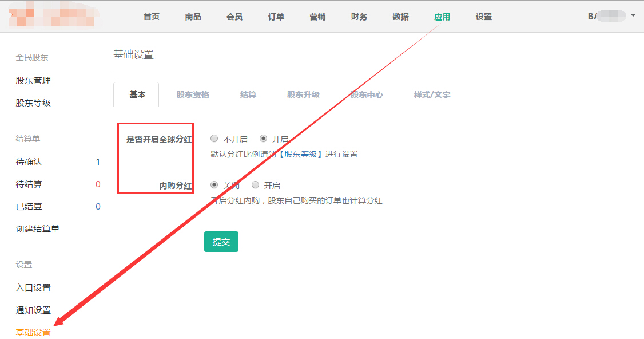This screenshot has height=339, width=644.
Task: Switch to the 股东资格 tab
Action: (193, 94)
